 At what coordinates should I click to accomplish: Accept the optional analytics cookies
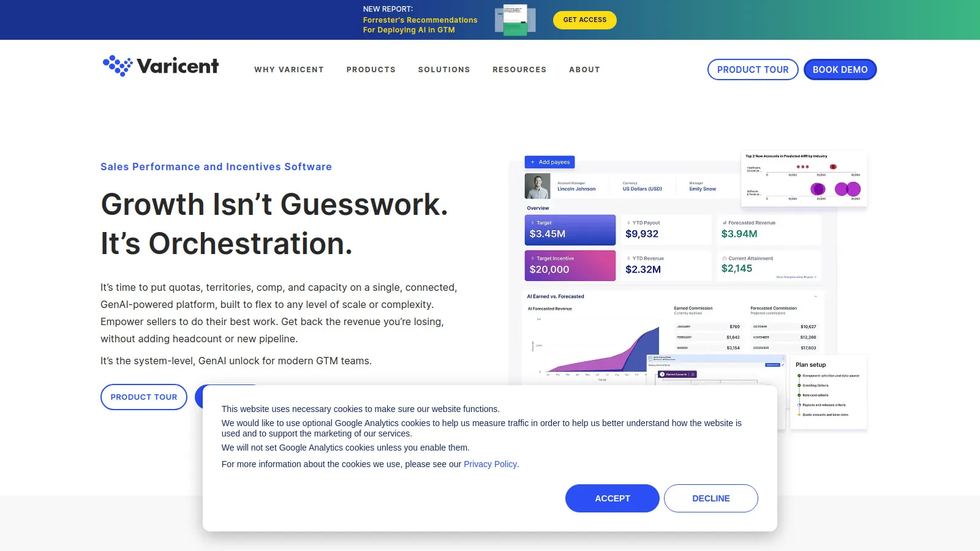pos(612,498)
